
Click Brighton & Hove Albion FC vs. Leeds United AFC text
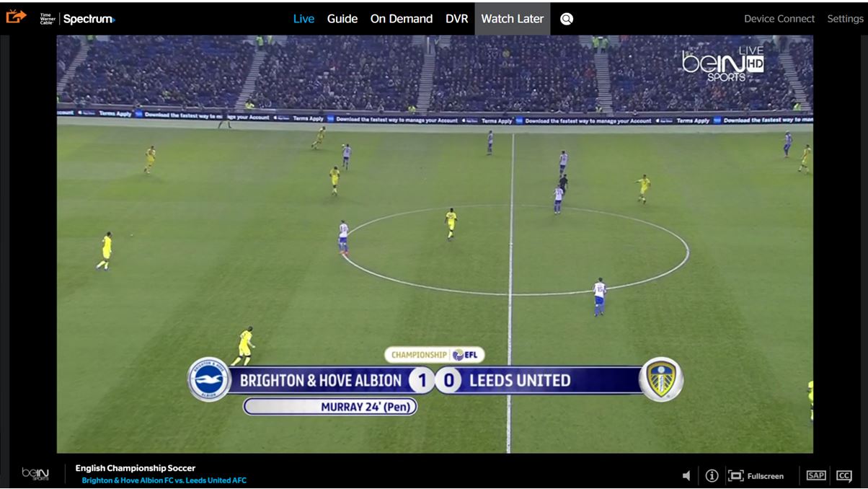tap(164, 480)
